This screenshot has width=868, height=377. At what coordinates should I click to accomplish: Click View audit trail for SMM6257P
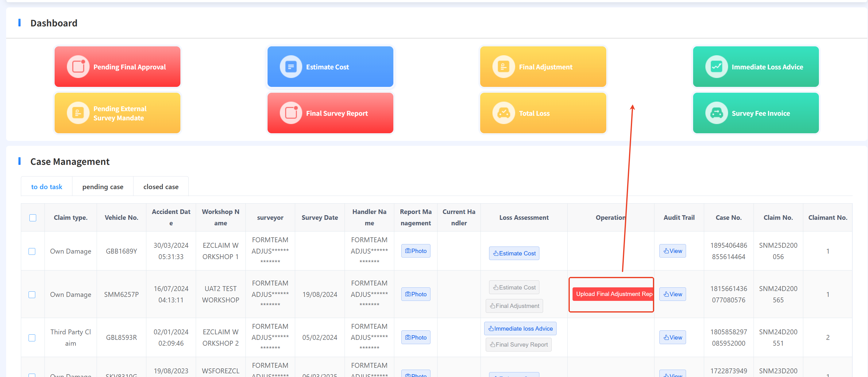(672, 294)
